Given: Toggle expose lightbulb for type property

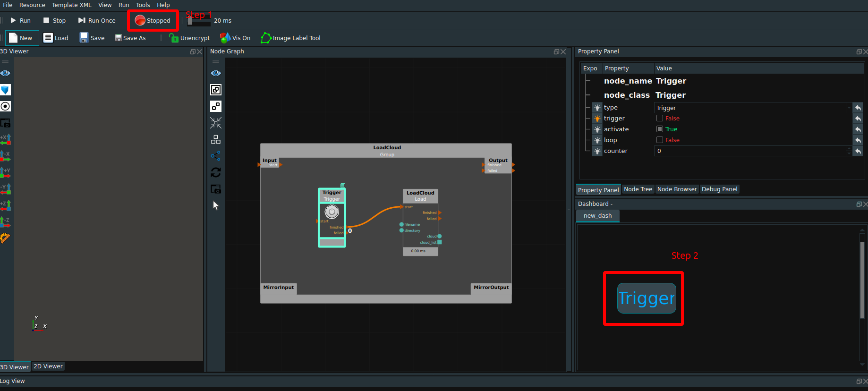Looking at the screenshot, I should tap(597, 108).
